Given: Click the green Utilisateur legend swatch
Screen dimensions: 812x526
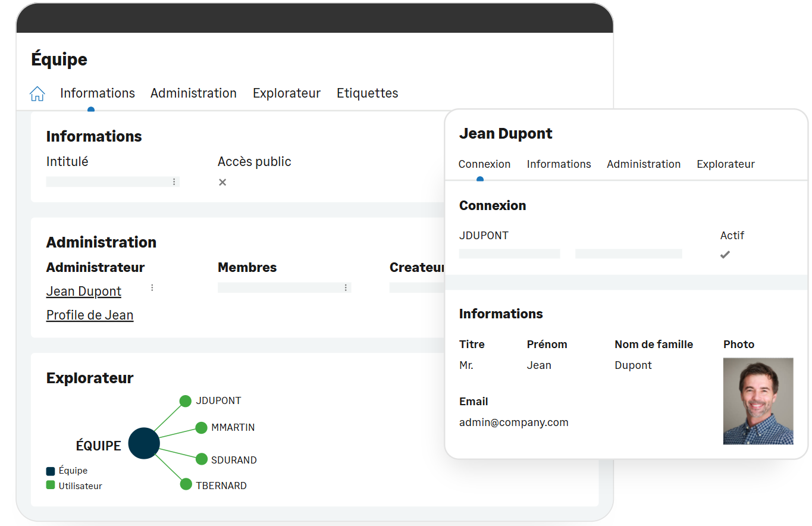Looking at the screenshot, I should (x=51, y=486).
